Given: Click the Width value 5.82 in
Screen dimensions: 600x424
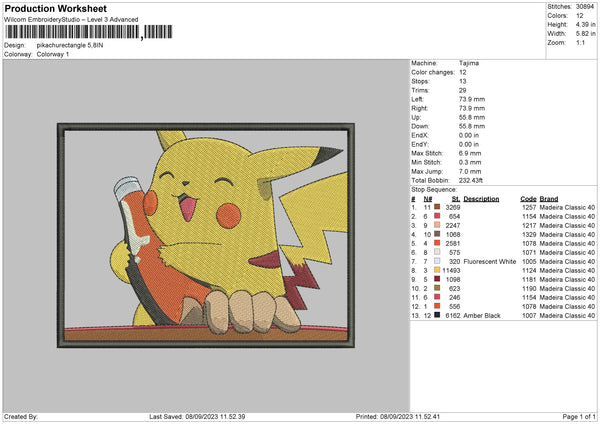Looking at the screenshot, I should [x=585, y=34].
